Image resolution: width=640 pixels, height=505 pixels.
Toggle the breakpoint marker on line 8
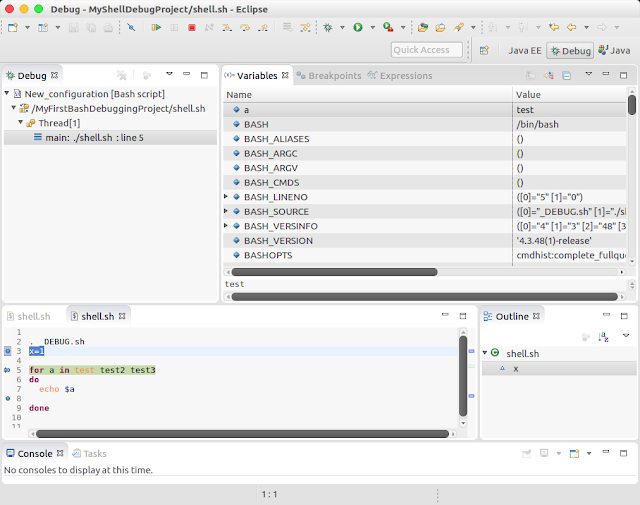coord(7,398)
